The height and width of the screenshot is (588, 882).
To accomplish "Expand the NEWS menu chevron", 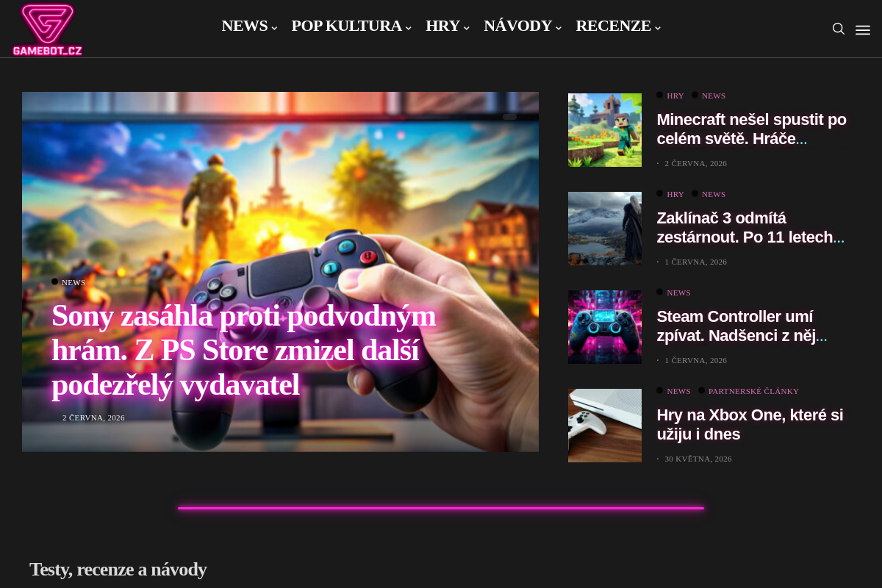I will pyautogui.click(x=274, y=27).
